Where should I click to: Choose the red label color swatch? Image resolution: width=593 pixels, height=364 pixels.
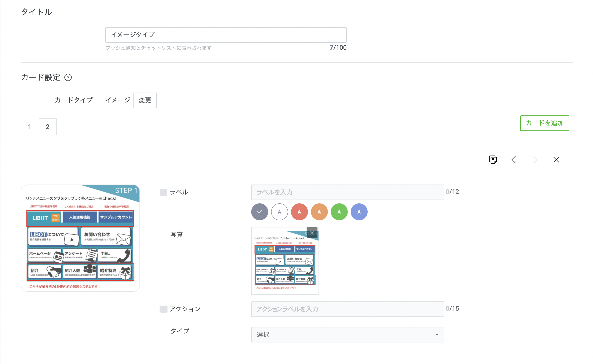click(299, 212)
